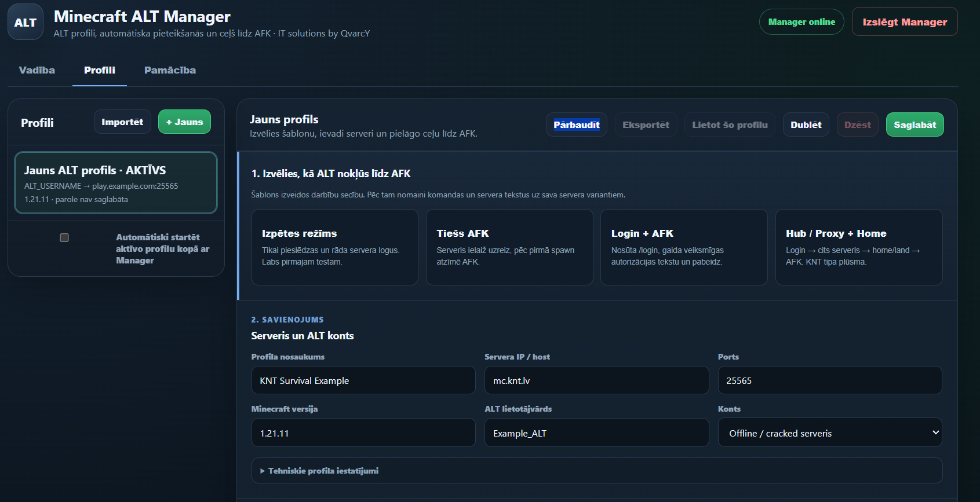This screenshot has width=980, height=502.
Task: Click the ALT profili subtitle under the title
Action: click(212, 34)
